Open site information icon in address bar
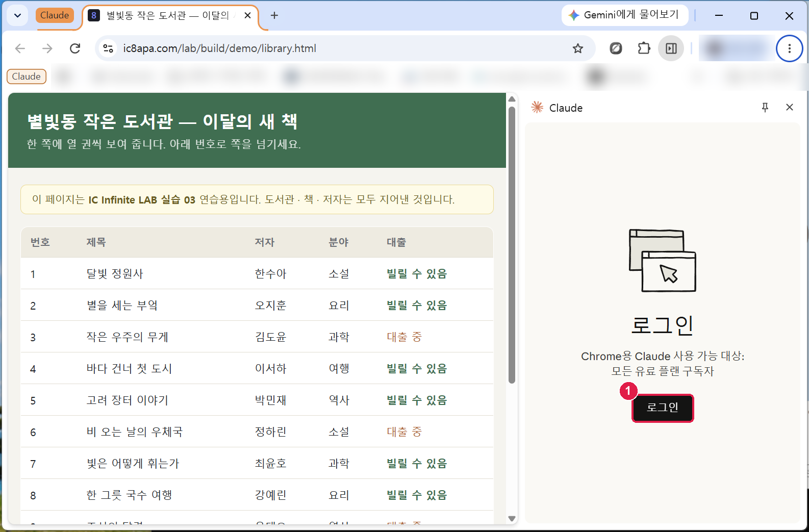This screenshot has width=809, height=532. coord(108,48)
